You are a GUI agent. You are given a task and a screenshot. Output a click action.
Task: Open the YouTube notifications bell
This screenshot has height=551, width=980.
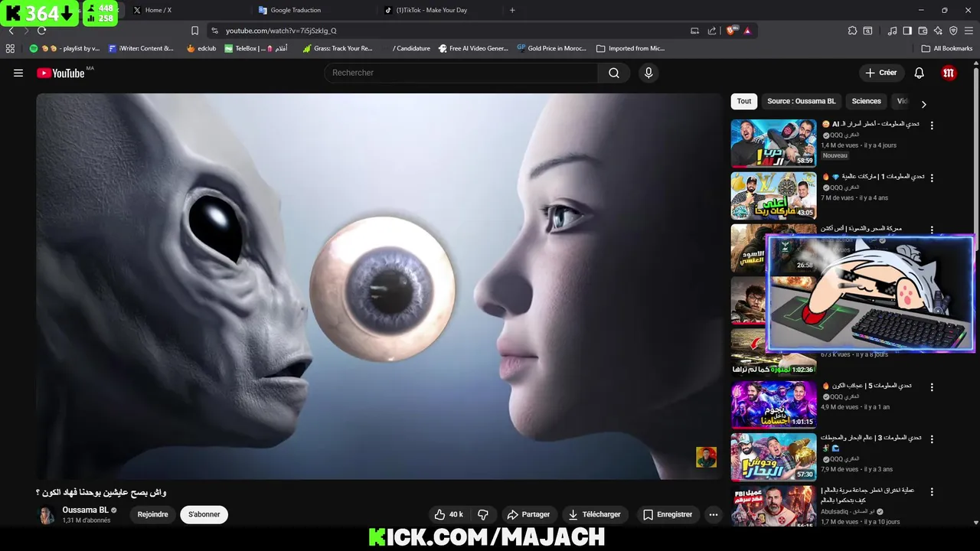point(920,73)
